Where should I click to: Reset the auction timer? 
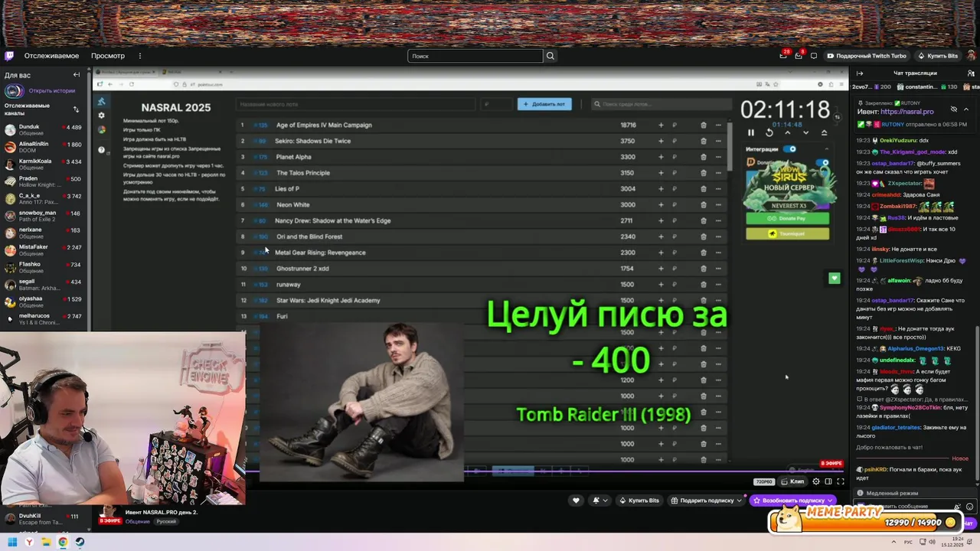(769, 132)
